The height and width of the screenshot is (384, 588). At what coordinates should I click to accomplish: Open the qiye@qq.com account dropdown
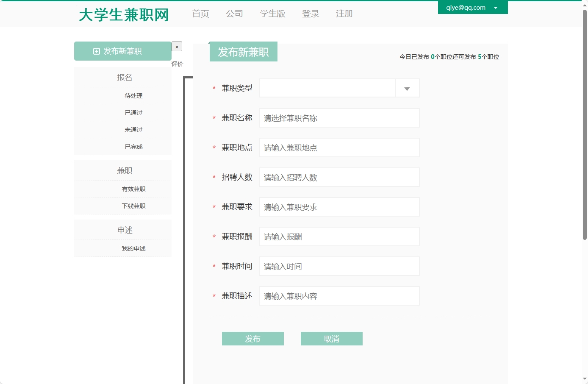click(x=472, y=7)
